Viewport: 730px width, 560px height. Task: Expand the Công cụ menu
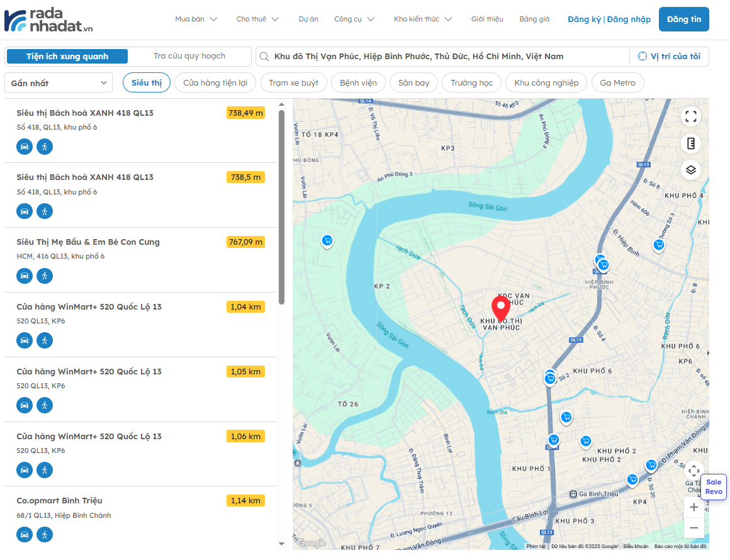coord(354,19)
